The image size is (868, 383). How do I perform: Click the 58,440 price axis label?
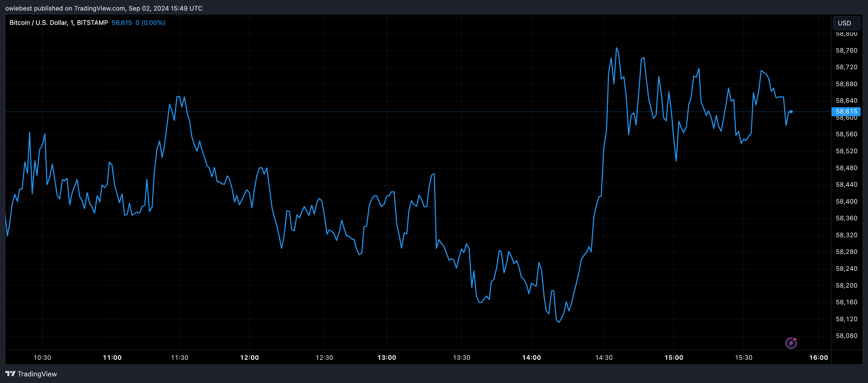(x=846, y=185)
